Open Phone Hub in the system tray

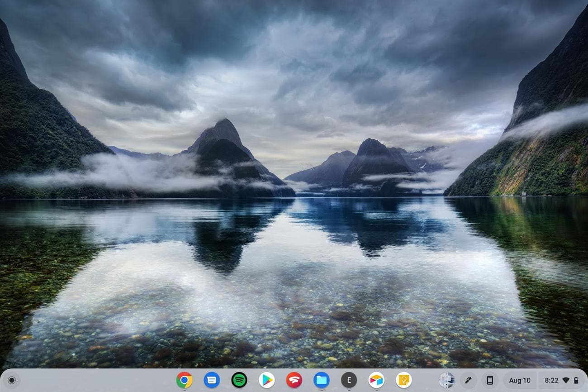point(490,380)
